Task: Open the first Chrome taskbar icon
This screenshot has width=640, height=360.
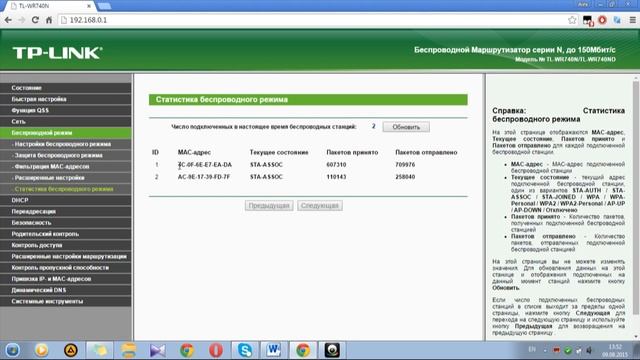Action: coord(187,350)
